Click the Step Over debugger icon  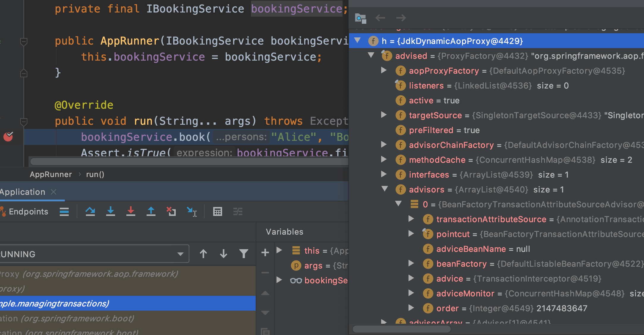pyautogui.click(x=90, y=211)
